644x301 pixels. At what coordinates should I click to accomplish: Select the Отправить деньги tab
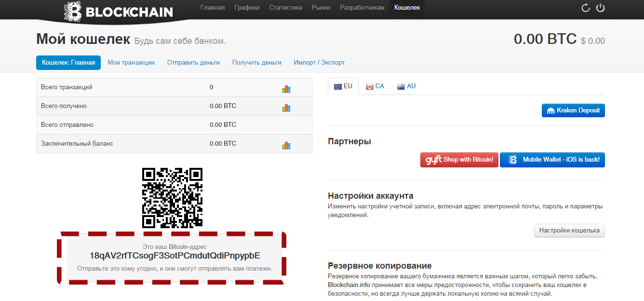pos(193,62)
